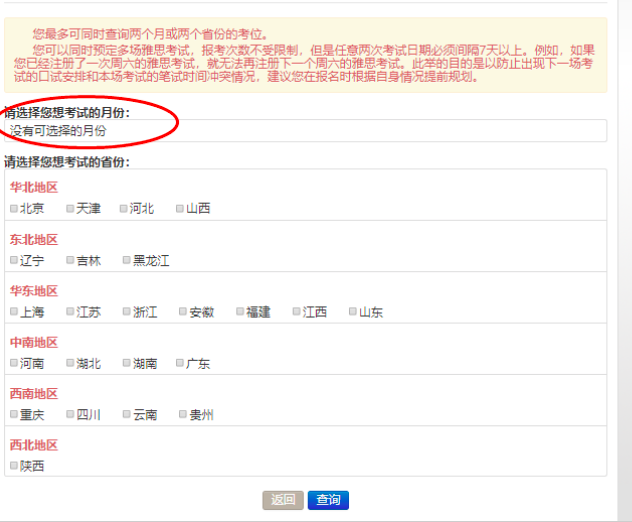This screenshot has width=632, height=522.
Task: Check the 北京 checkbox
Action: [14, 209]
